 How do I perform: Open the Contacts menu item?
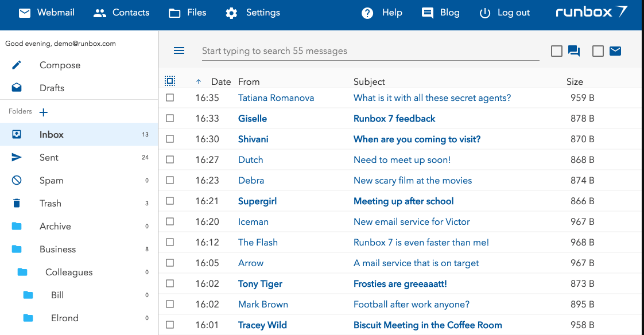(x=131, y=13)
